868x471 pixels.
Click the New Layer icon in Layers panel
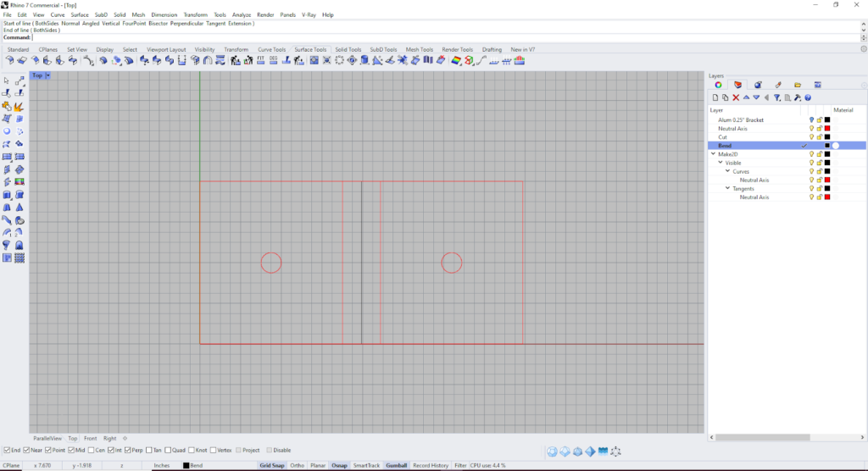tap(715, 97)
